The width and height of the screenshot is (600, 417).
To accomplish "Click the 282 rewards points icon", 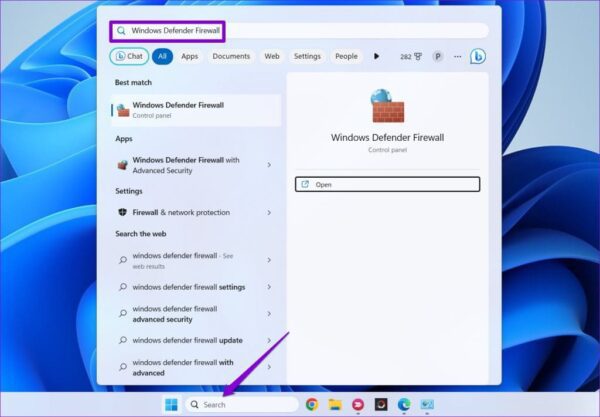I will (410, 56).
